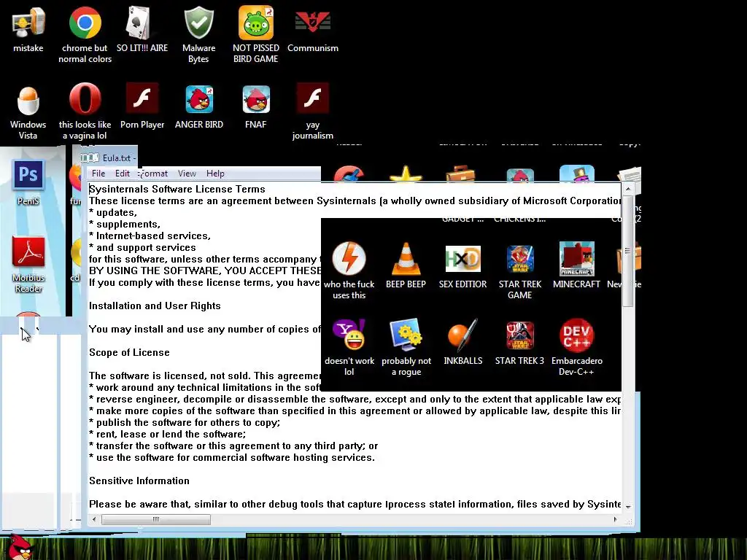Click the '* updates,' line
The width and height of the screenshot is (747, 560).
[113, 212]
